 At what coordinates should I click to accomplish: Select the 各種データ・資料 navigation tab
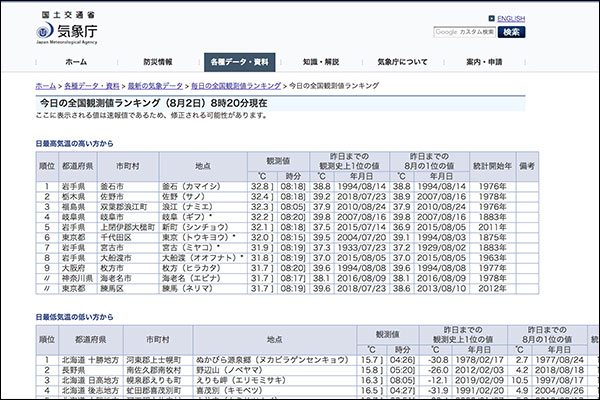tap(241, 62)
